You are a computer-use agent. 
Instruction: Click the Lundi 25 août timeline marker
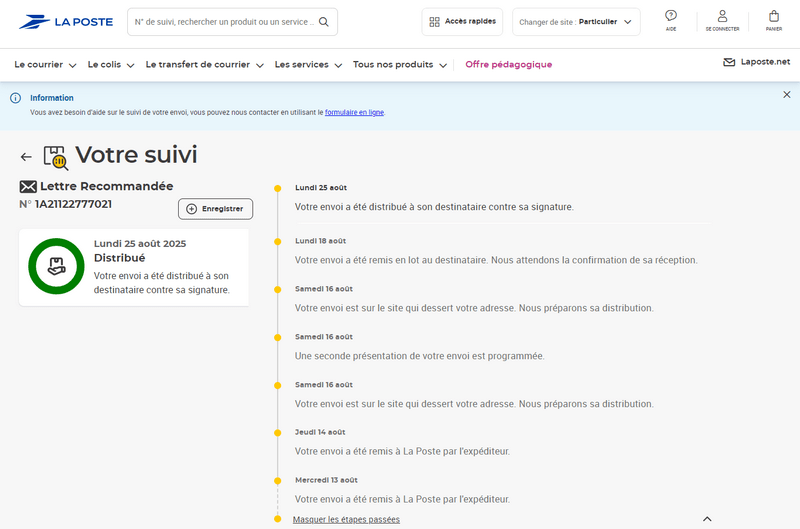click(278, 189)
